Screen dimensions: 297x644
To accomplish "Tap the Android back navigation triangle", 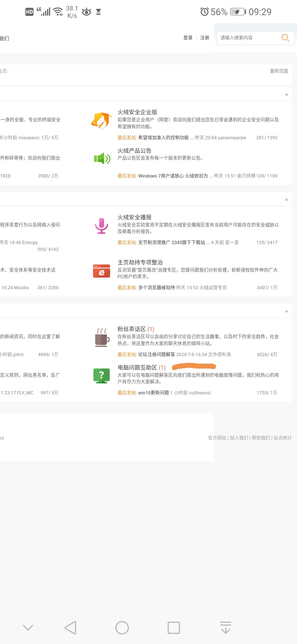I will 70,628.
